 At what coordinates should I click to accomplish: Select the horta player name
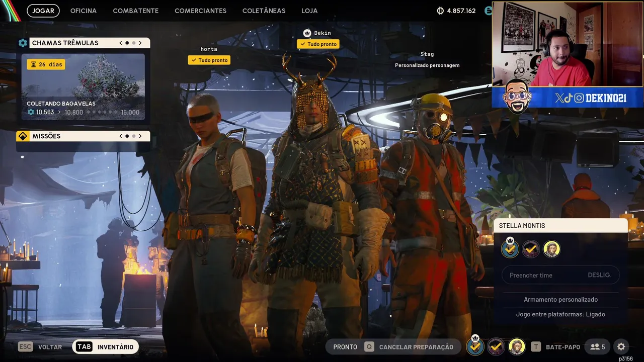click(x=209, y=49)
